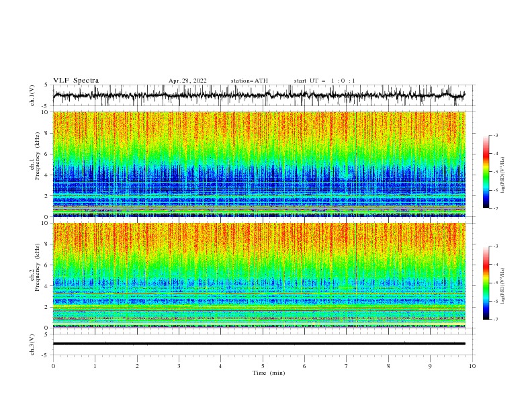
Task: Click the "10" kHz tick of ch.1 frequency axis
Action: point(45,112)
